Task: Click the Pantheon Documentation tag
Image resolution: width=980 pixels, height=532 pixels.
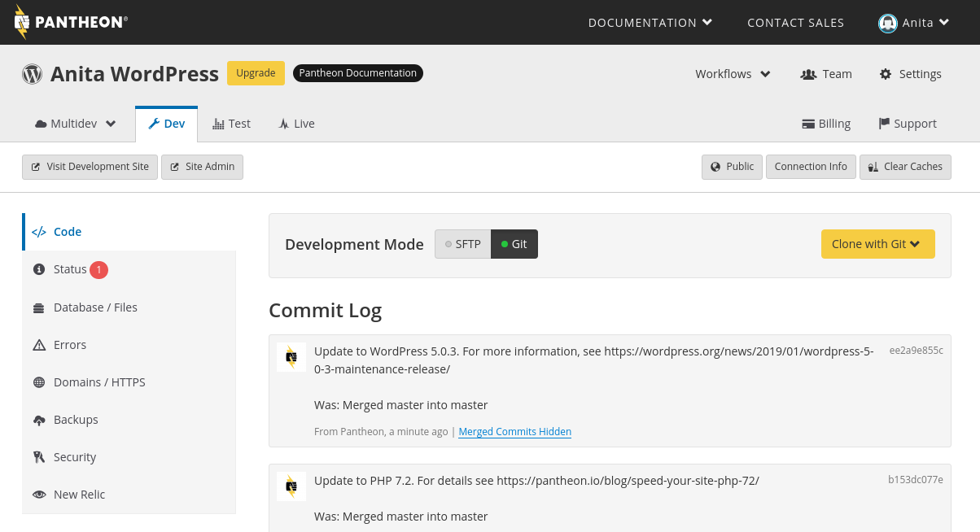Action: pos(358,73)
